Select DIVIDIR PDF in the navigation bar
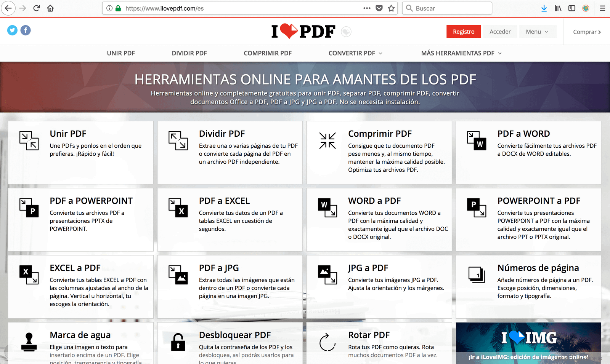610x364 pixels. coord(189,53)
